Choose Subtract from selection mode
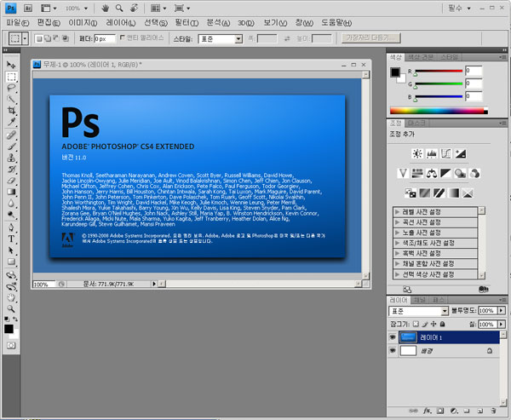This screenshot has height=420, width=511. pos(56,38)
